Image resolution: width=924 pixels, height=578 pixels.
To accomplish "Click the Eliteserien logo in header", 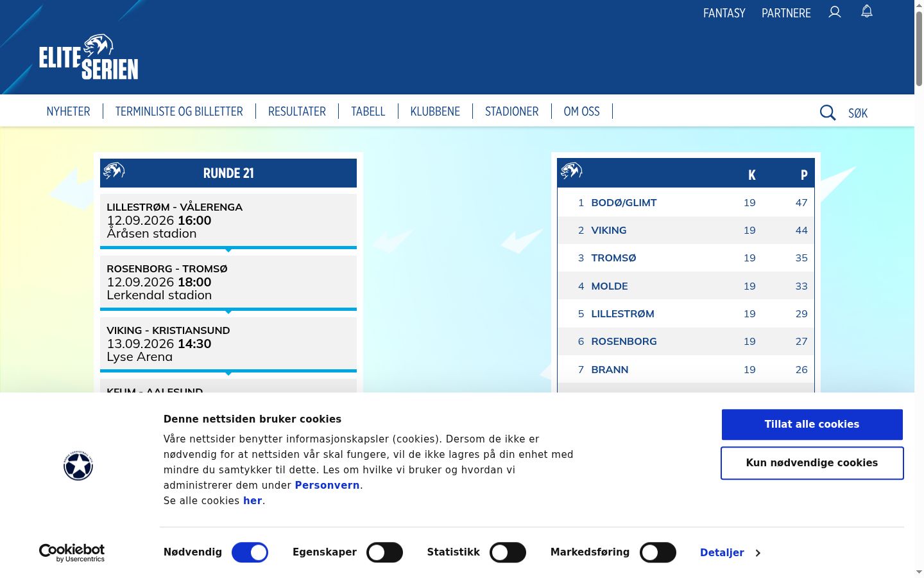I will pos(89,57).
